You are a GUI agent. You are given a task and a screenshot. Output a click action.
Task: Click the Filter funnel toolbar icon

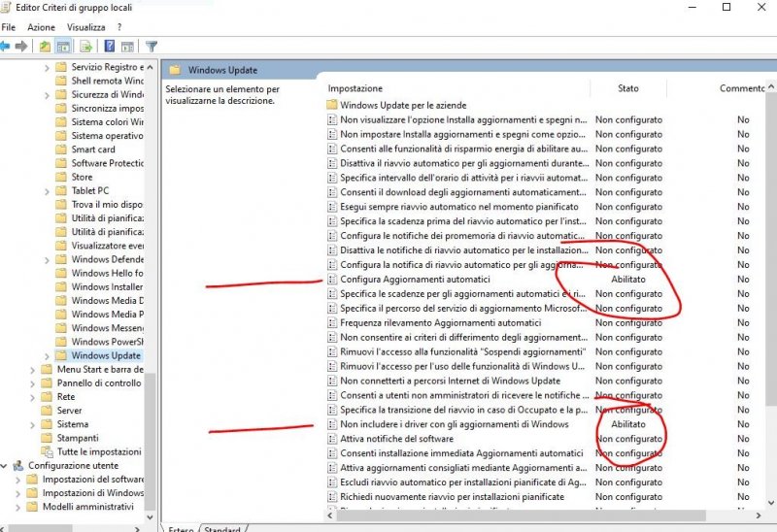click(x=152, y=47)
